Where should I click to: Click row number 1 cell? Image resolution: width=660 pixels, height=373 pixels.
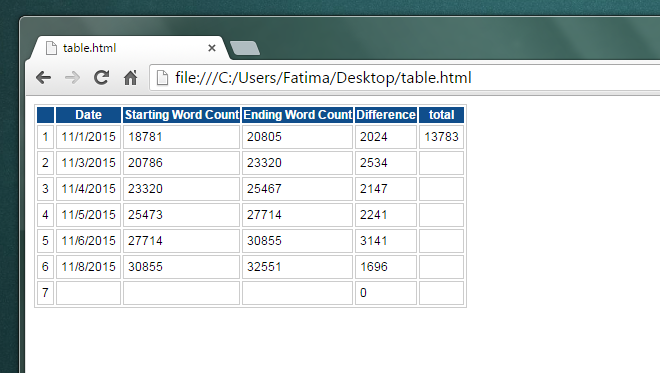click(45, 137)
